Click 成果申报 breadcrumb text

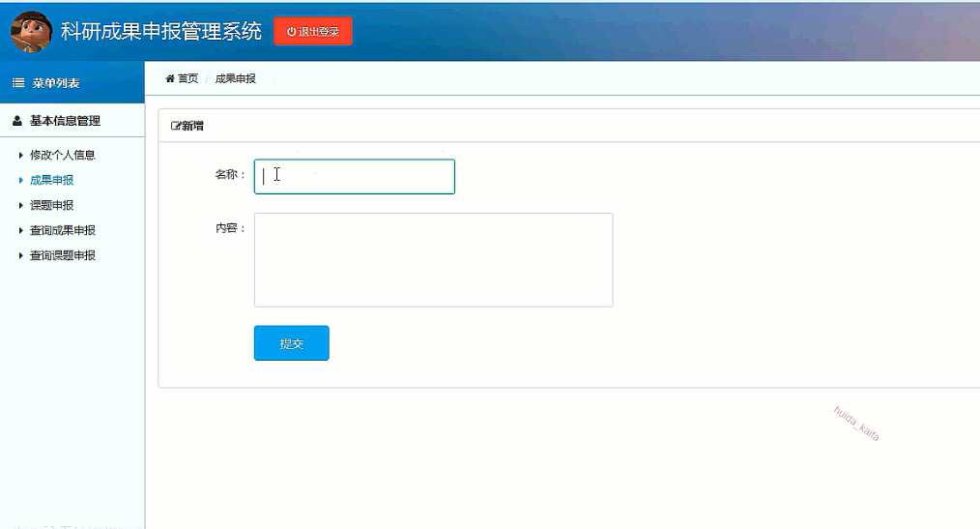coord(236,78)
